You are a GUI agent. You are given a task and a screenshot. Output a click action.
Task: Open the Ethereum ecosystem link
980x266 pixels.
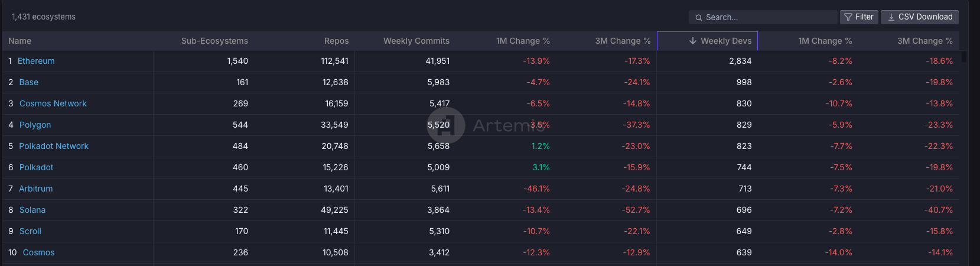pyautogui.click(x=36, y=61)
